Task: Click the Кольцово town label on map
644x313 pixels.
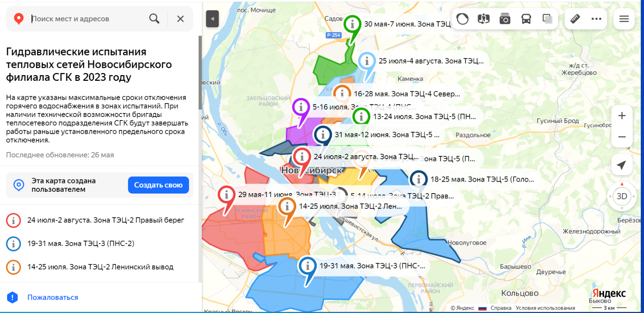Action: click(x=519, y=293)
